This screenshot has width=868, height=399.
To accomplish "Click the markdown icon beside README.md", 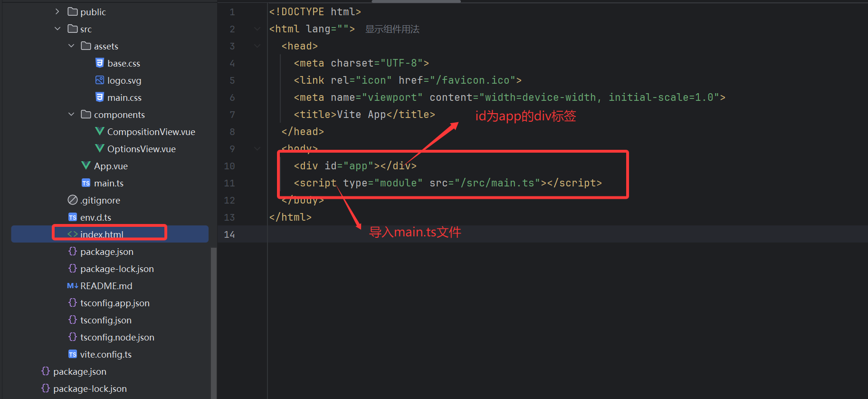I will [x=73, y=286].
